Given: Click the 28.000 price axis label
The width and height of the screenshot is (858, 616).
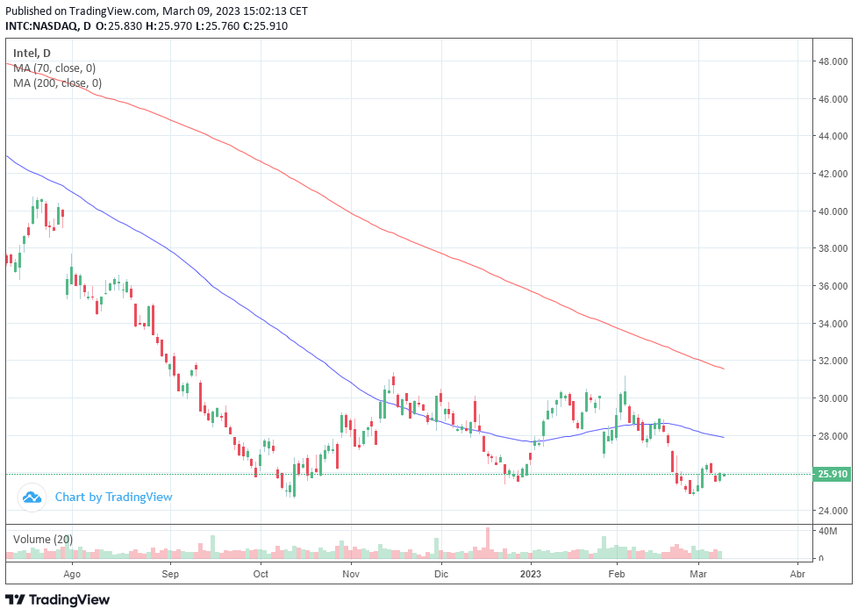Looking at the screenshot, I should click(x=833, y=436).
